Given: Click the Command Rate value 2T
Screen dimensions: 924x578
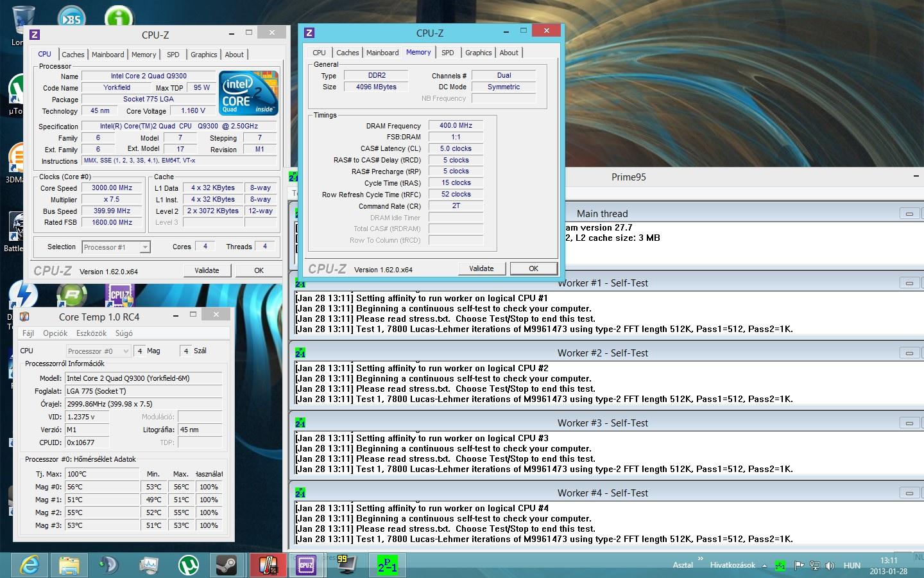Looking at the screenshot, I should click(x=456, y=206).
